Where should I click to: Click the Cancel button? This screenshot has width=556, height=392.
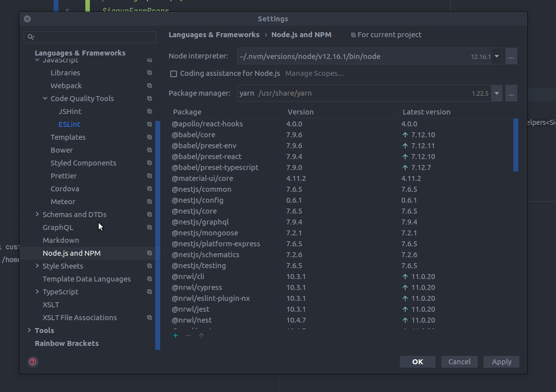pyautogui.click(x=459, y=361)
